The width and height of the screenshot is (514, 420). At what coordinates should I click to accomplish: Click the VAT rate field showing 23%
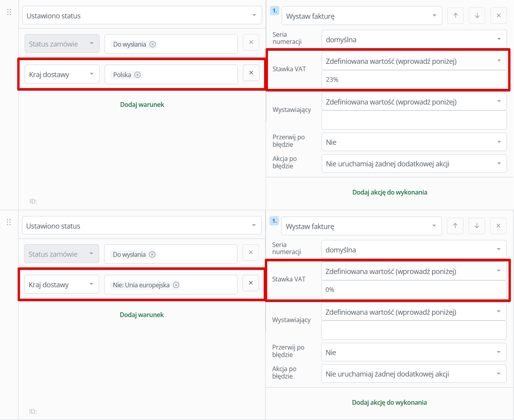[x=414, y=79]
